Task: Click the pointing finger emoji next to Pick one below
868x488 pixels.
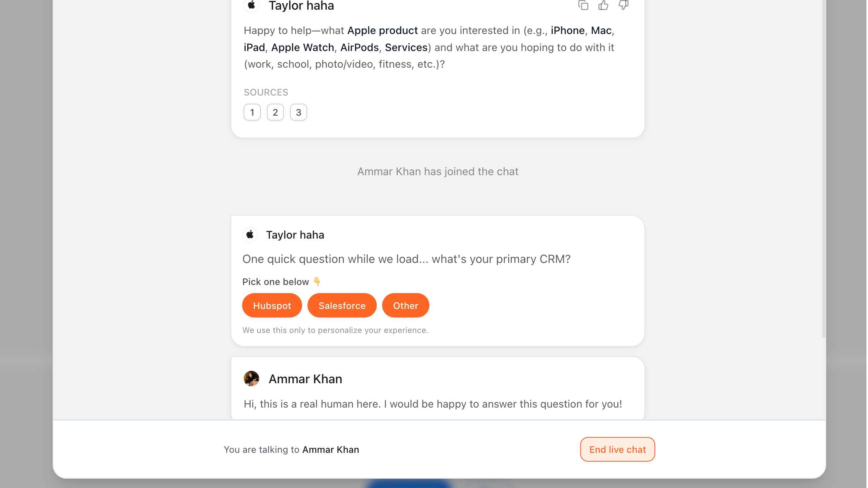Action: point(317,282)
